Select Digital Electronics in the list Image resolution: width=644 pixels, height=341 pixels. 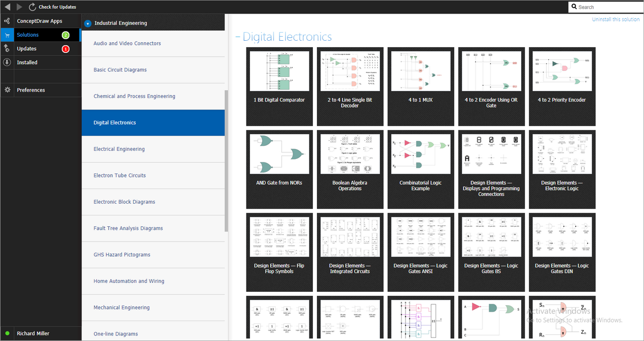click(x=153, y=123)
